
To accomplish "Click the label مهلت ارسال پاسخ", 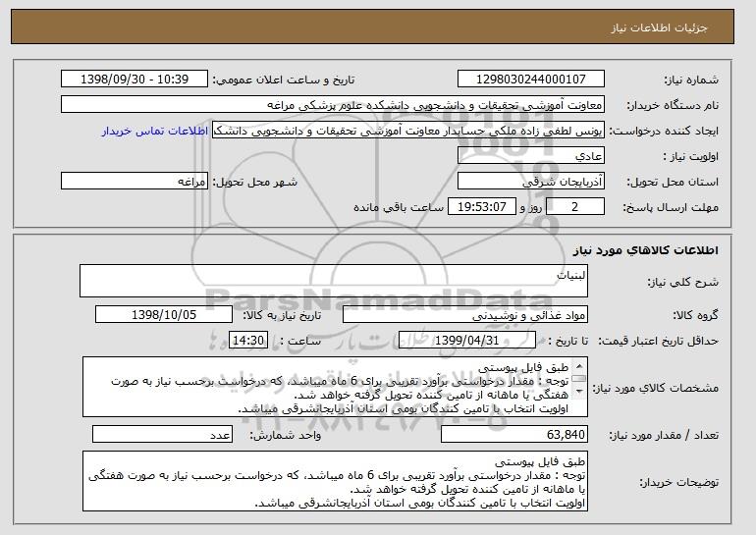I will [671, 207].
